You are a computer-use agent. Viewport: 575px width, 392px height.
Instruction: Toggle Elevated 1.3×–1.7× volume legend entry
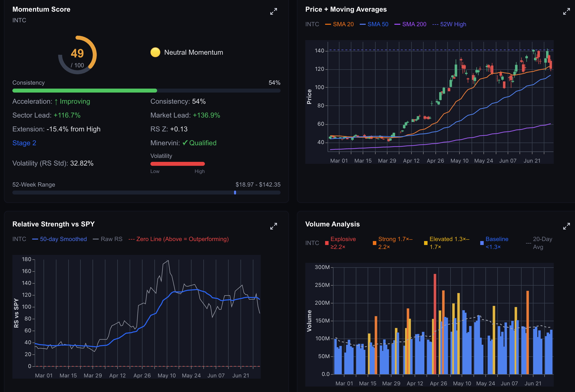tap(447, 243)
